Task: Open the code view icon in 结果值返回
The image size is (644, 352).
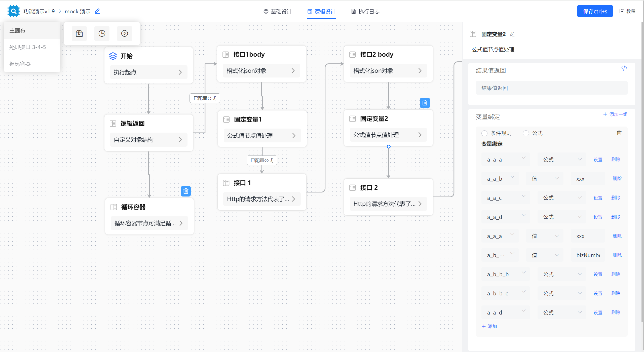Action: pos(624,68)
